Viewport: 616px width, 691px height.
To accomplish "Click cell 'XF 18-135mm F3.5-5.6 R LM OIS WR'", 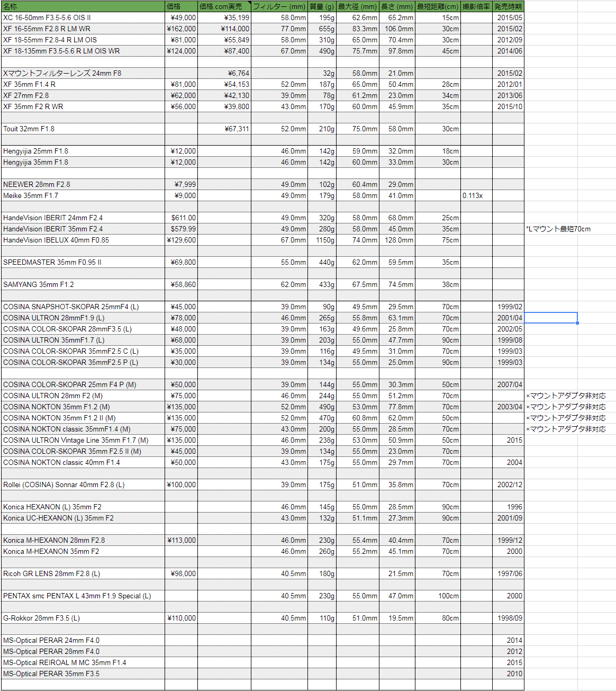I will tap(83, 51).
